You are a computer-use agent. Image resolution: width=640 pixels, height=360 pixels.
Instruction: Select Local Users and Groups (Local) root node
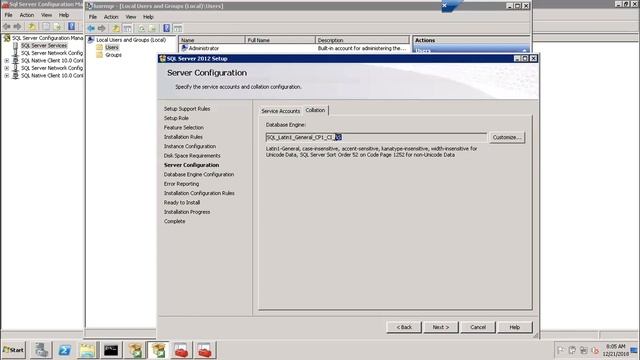click(131, 40)
